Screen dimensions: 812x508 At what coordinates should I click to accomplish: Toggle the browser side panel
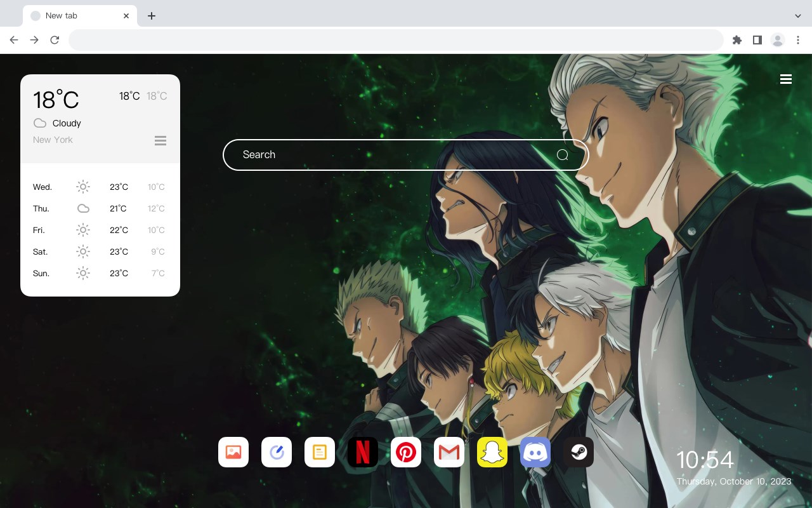click(x=757, y=40)
